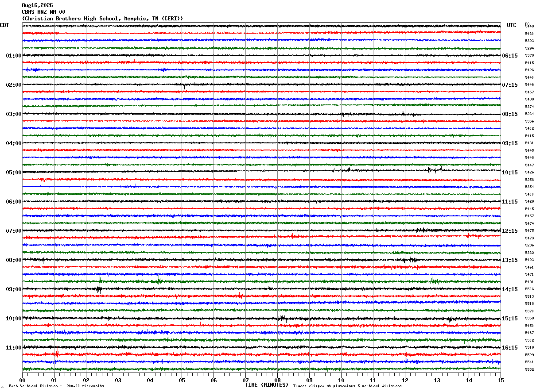
Task: Click the date label 'Aug16,2026'
Action: (37, 5)
